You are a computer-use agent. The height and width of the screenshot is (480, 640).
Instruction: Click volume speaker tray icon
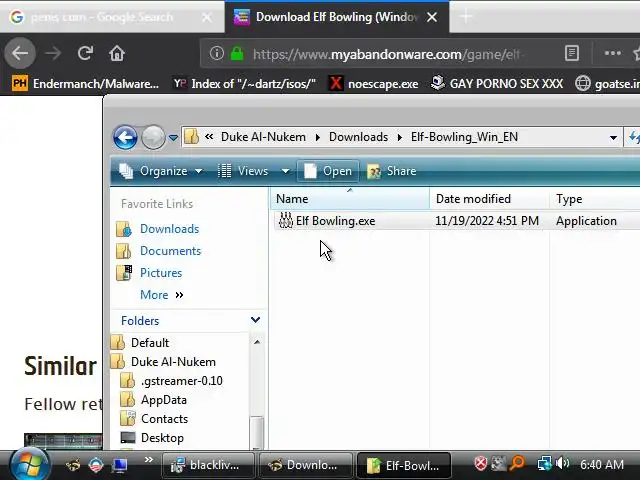562,463
